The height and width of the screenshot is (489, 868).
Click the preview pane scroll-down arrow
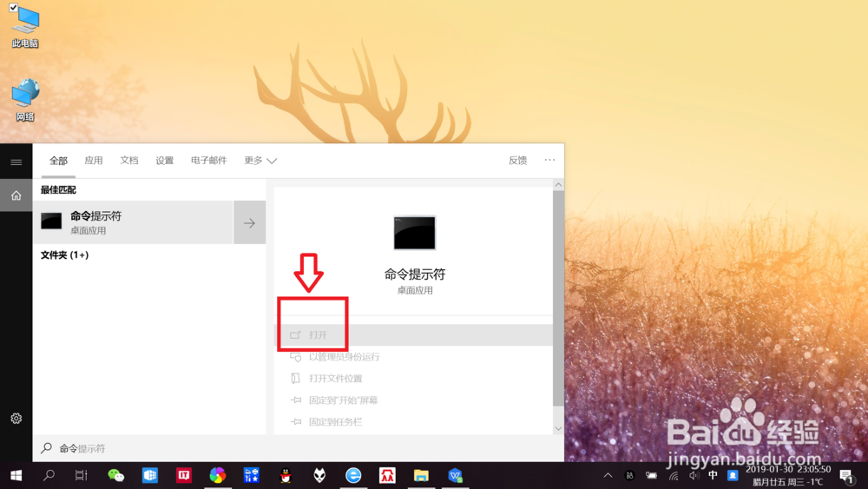click(558, 429)
